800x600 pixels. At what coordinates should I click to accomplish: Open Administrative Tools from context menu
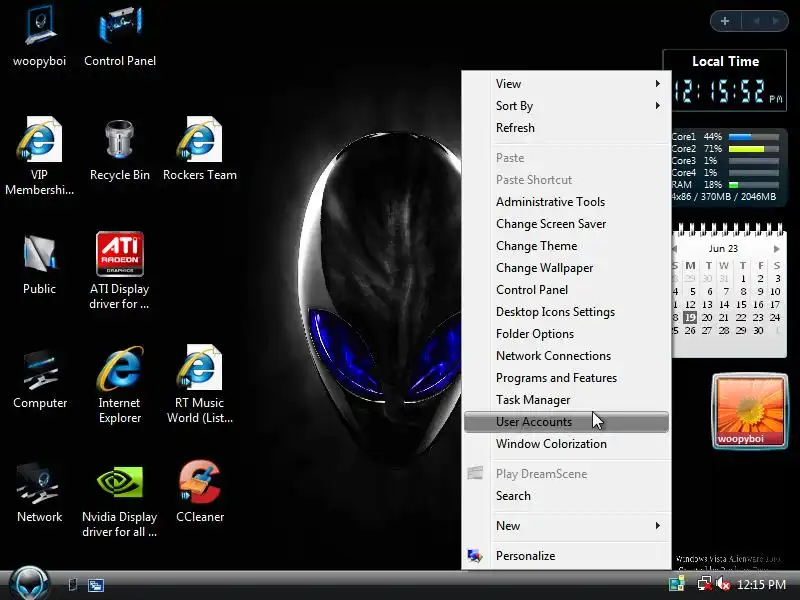[566, 202]
